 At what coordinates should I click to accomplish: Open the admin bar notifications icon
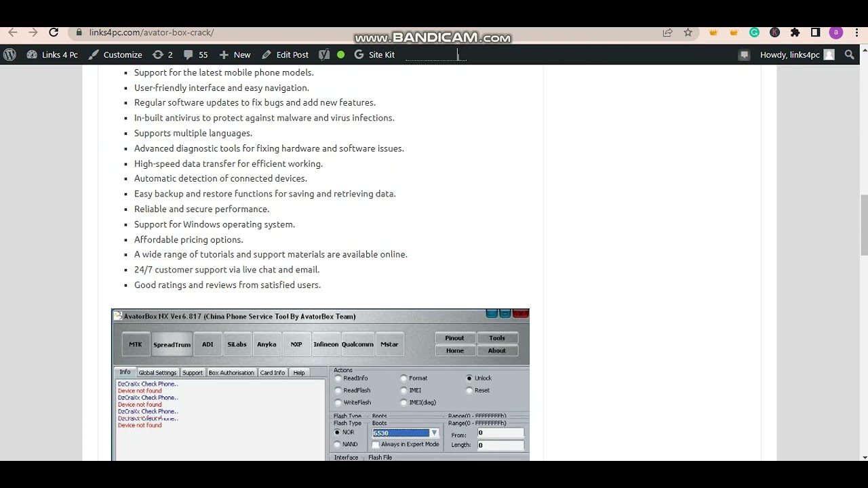(x=744, y=55)
